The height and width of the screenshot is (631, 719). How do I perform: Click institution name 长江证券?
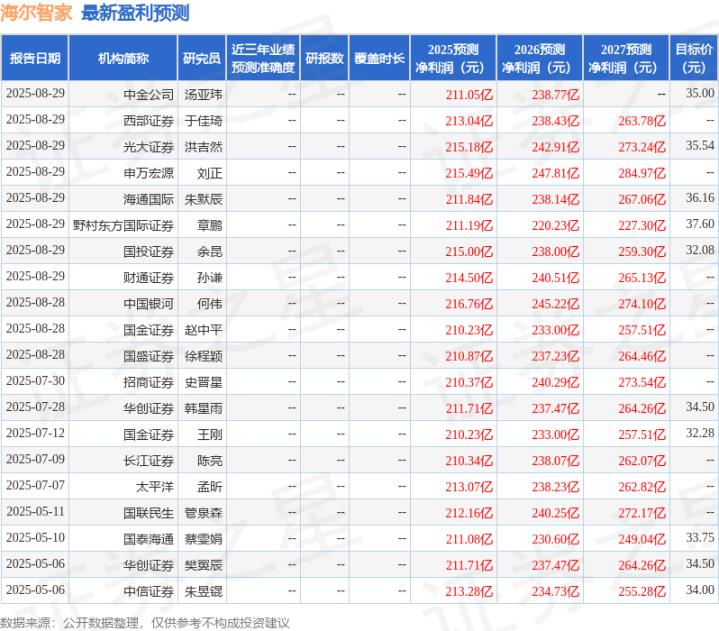(149, 460)
